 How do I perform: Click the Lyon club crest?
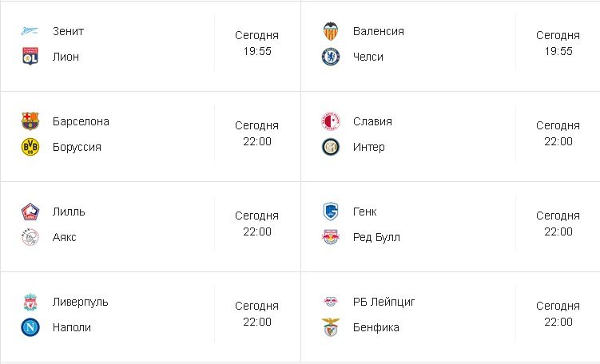tap(30, 57)
